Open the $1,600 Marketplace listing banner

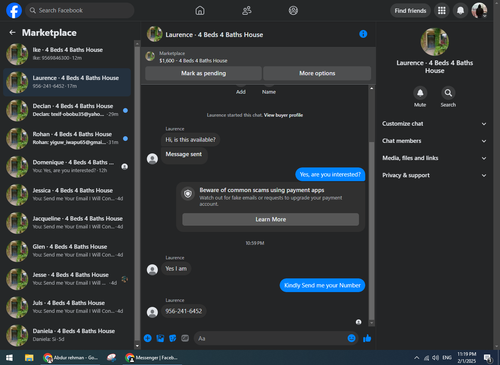258,57
